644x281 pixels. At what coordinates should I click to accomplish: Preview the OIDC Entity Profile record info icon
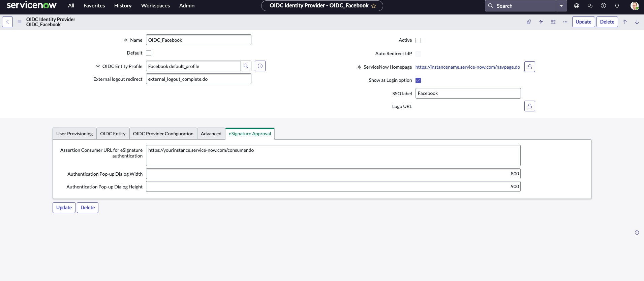pyautogui.click(x=260, y=66)
